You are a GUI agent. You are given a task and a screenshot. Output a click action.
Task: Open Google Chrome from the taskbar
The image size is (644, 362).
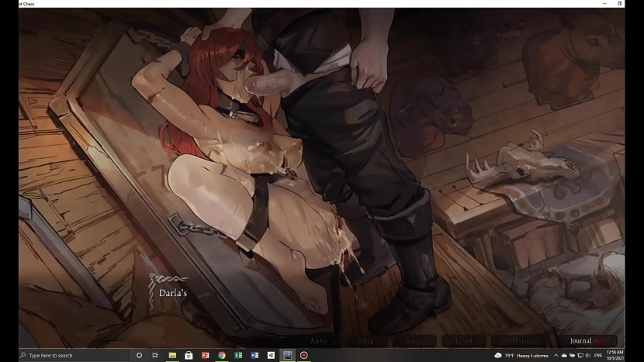point(221,355)
